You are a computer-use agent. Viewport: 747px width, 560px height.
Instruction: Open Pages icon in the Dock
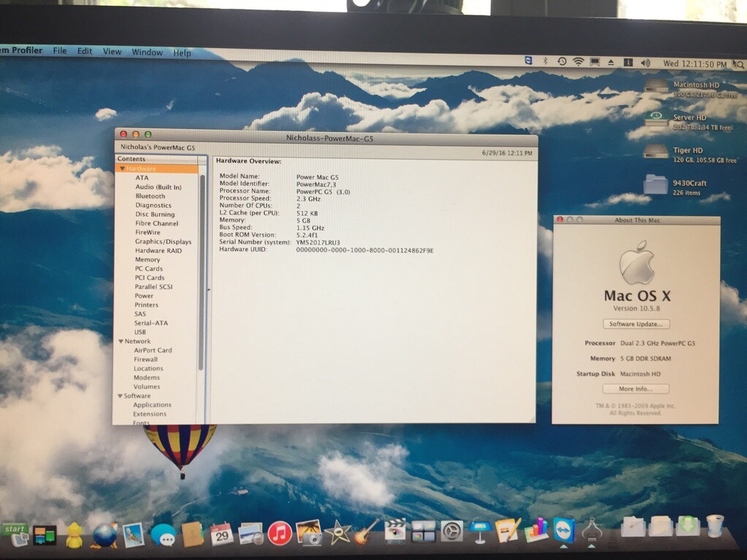coord(508,531)
